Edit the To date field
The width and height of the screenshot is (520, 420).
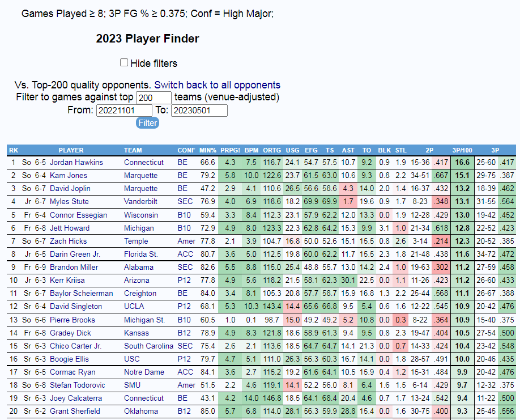199,111
